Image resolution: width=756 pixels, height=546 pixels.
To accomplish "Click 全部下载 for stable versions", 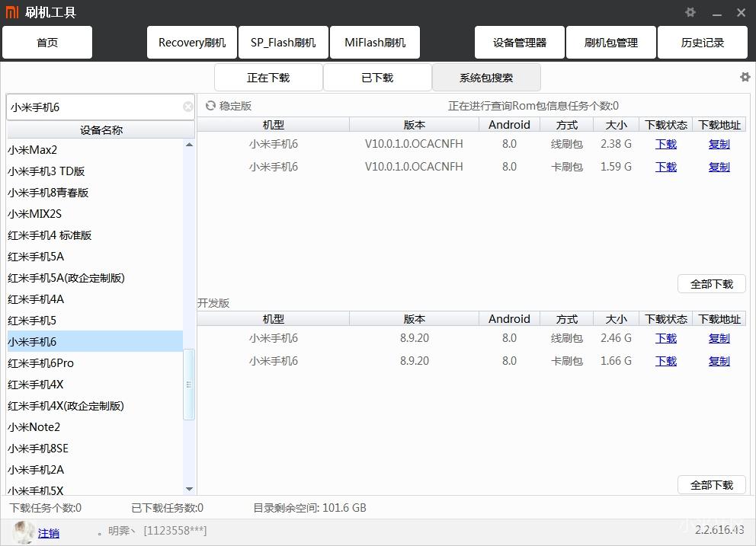I will [712, 284].
